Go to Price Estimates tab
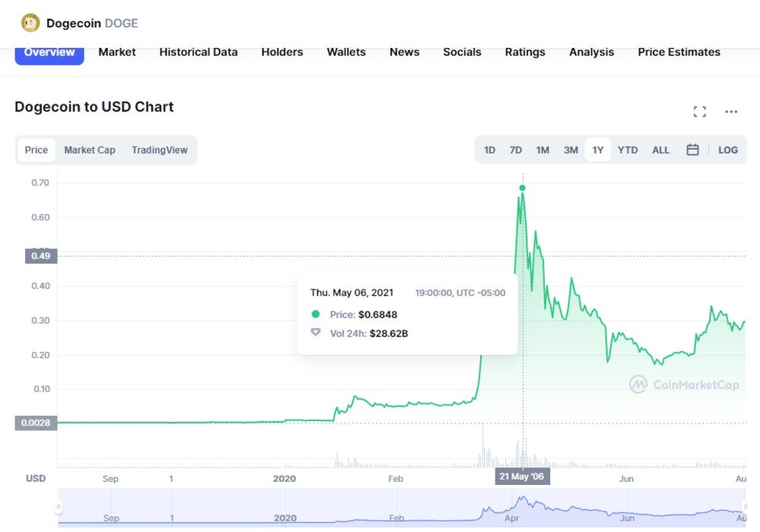 pyautogui.click(x=679, y=52)
